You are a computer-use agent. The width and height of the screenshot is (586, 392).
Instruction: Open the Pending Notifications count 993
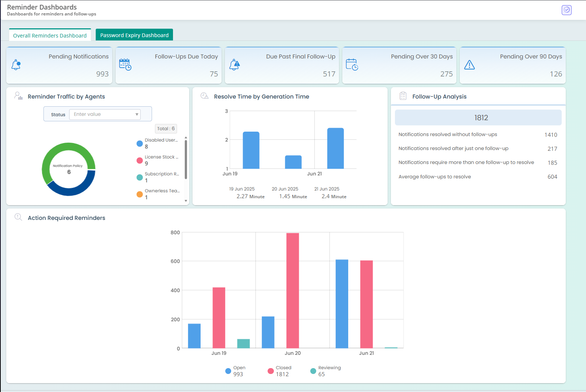[x=102, y=74]
